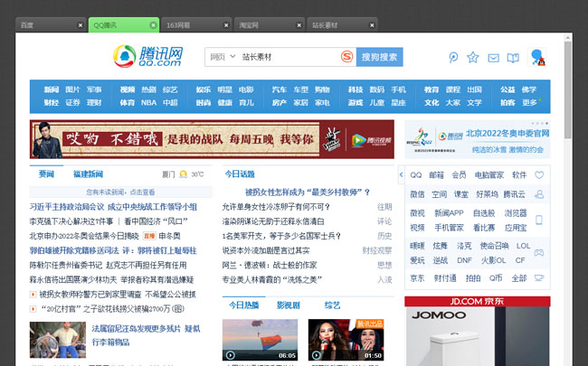Close the green QQ腾讯 tab
Screen dimensions: 588x366
(153, 25)
